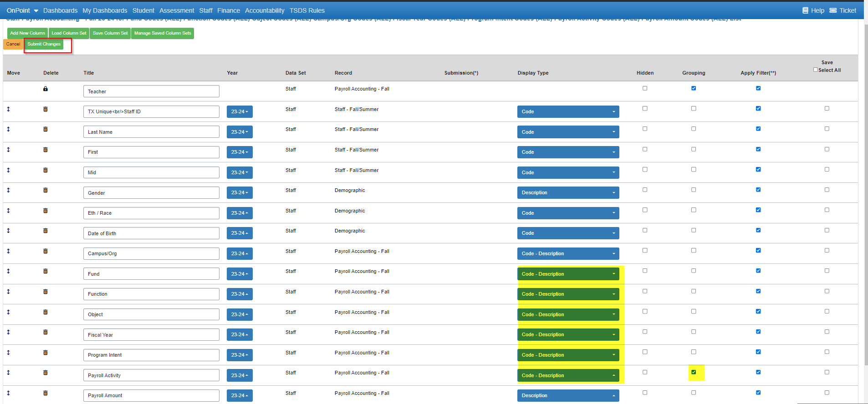Click Manage Saved Column Sets button

[163, 33]
